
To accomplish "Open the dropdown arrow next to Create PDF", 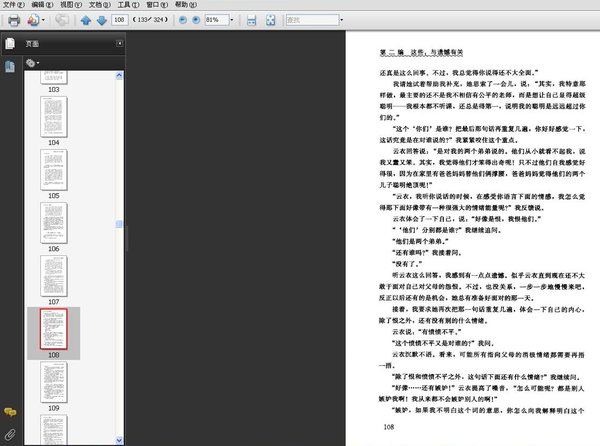I will click(43, 20).
